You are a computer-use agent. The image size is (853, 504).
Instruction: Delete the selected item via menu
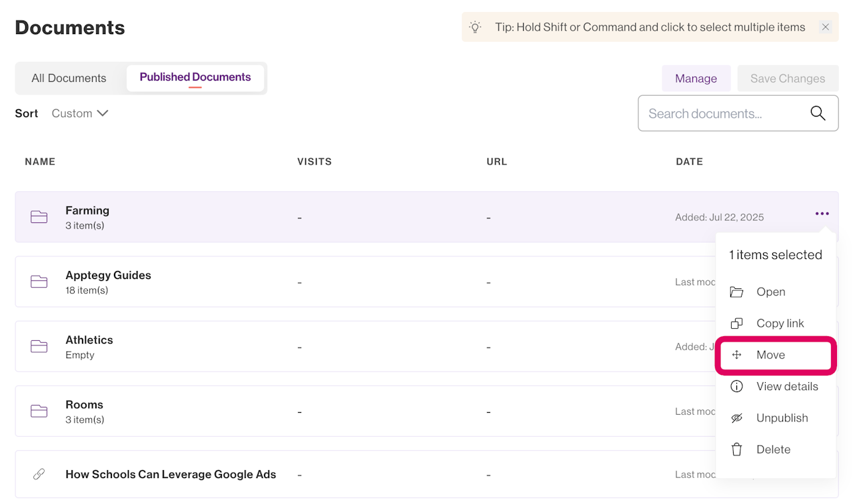tap(773, 449)
